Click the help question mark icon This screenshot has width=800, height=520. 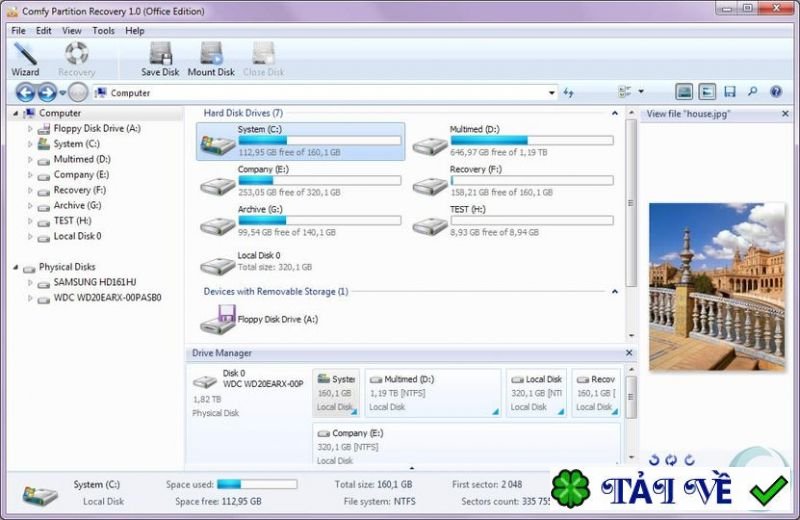point(776,92)
